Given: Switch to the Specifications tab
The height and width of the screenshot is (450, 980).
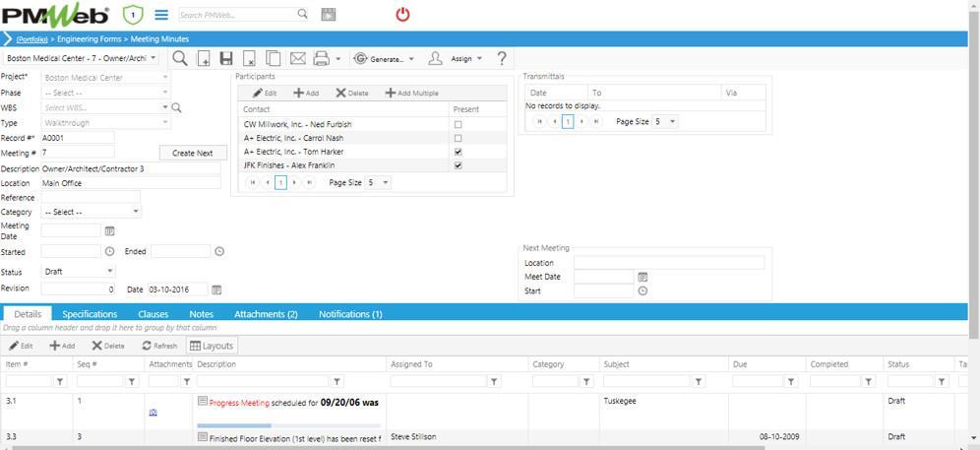Looking at the screenshot, I should point(90,314).
